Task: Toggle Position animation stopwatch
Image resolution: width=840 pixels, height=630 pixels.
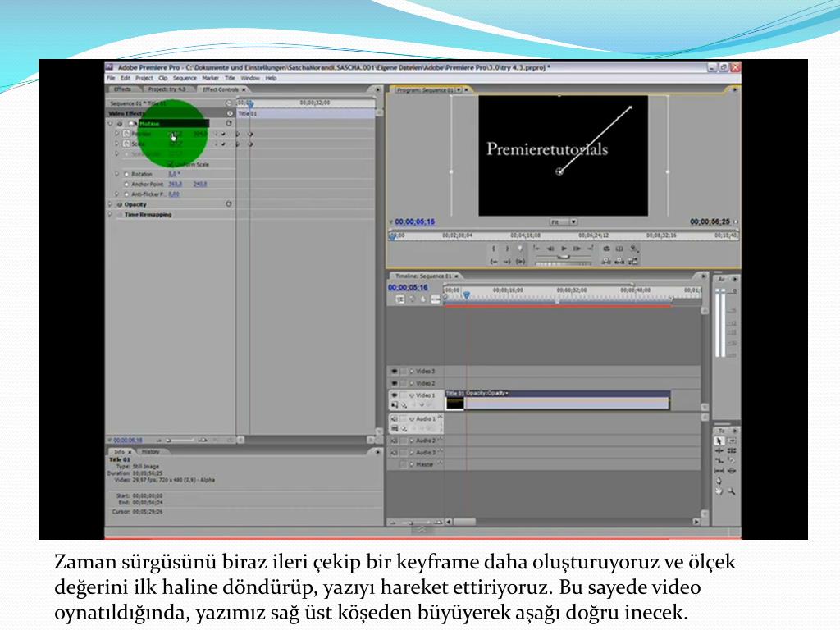Action: coord(126,134)
